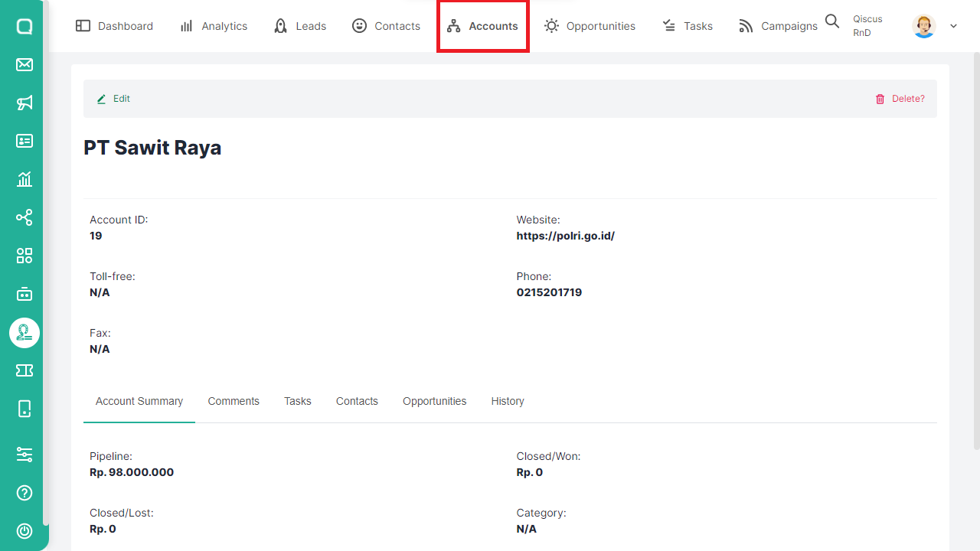Image resolution: width=980 pixels, height=551 pixels.
Task: Click the ticket icon in sidebar
Action: pyautogui.click(x=24, y=370)
